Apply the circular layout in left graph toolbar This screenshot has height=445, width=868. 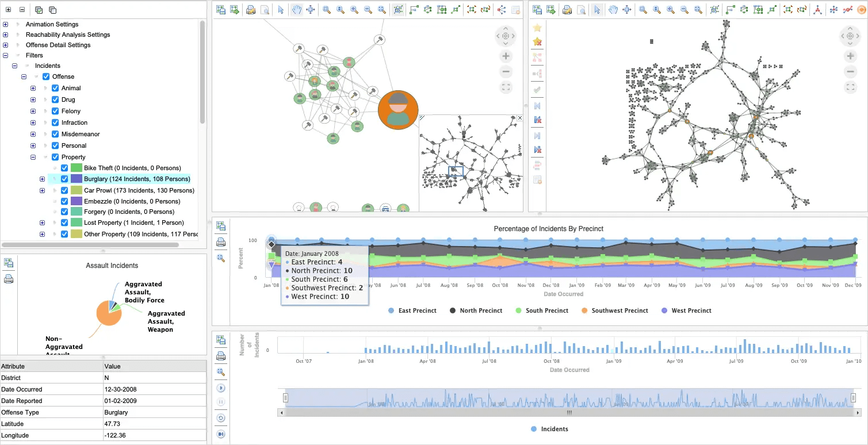click(x=428, y=10)
